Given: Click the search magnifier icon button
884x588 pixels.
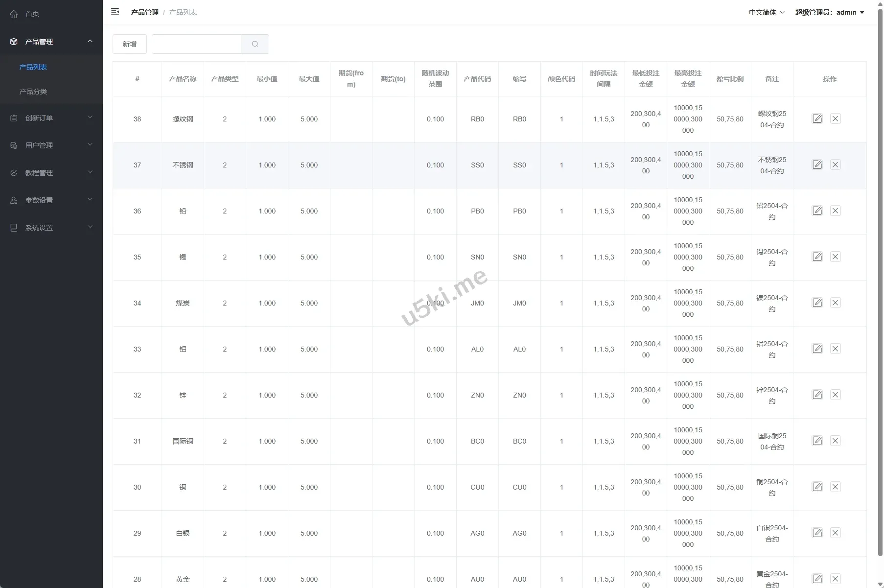Looking at the screenshot, I should pyautogui.click(x=255, y=44).
